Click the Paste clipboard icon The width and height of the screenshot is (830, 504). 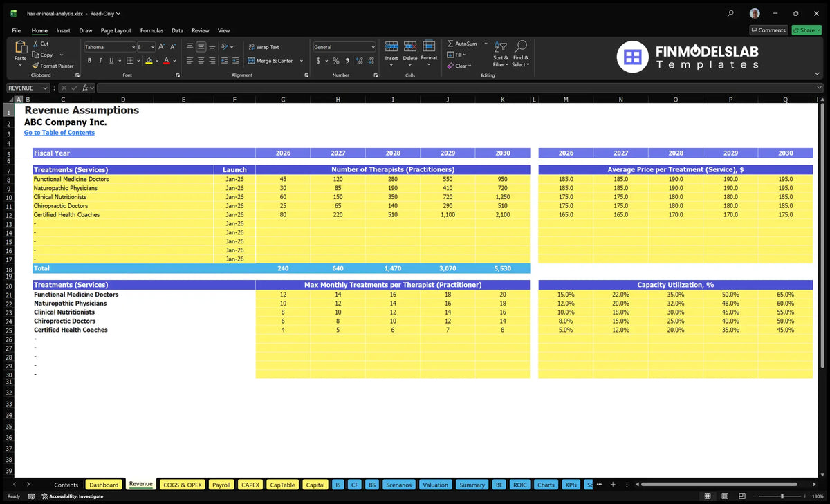click(21, 47)
